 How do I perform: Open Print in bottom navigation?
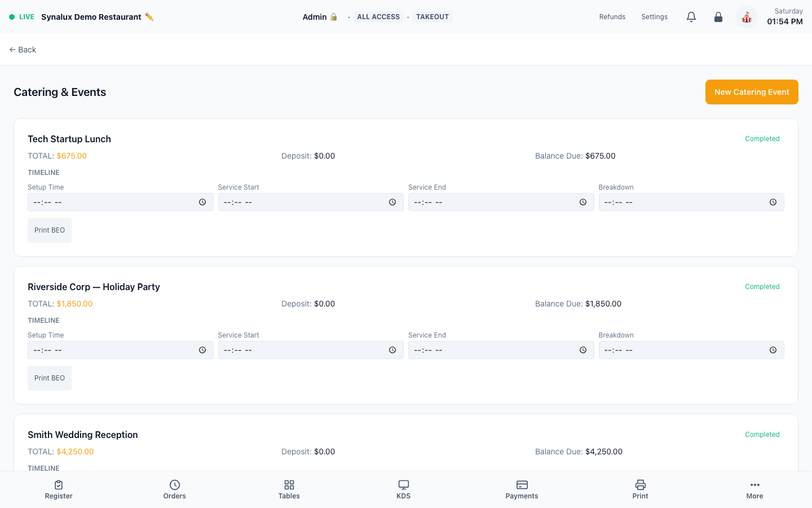click(x=641, y=490)
